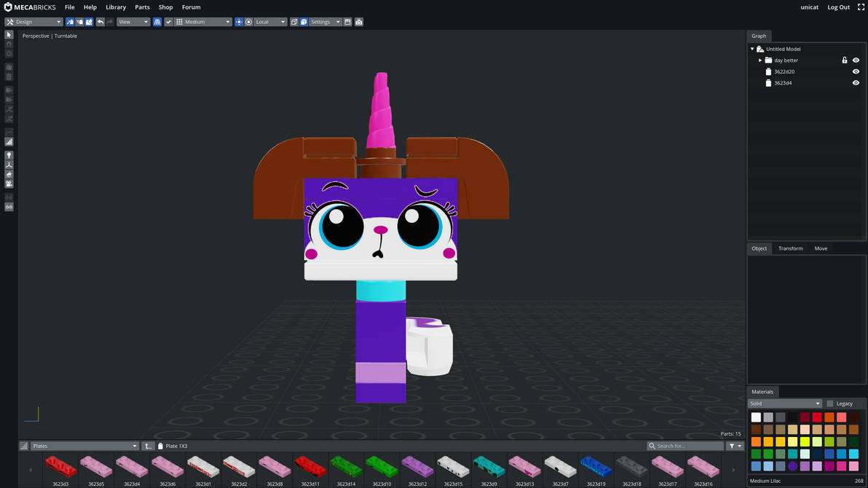This screenshot has height=488, width=868.
Task: Open the unicat user profile
Action: point(809,7)
